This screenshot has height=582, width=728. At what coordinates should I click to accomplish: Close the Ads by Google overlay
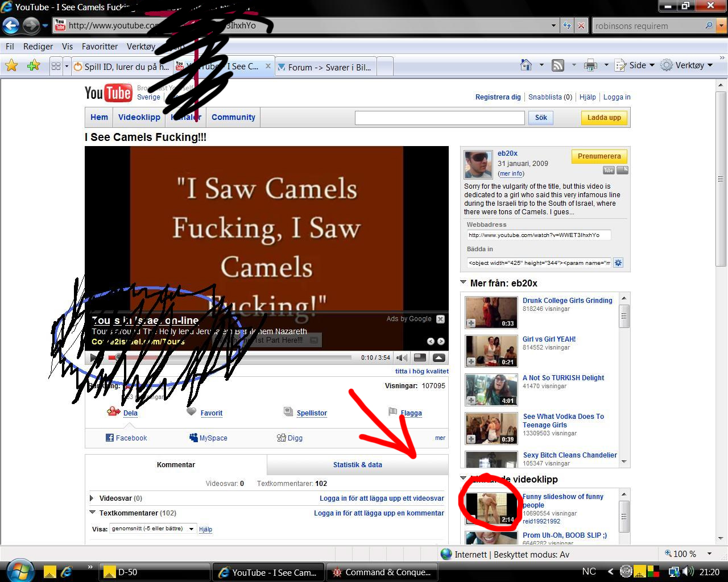coord(440,319)
